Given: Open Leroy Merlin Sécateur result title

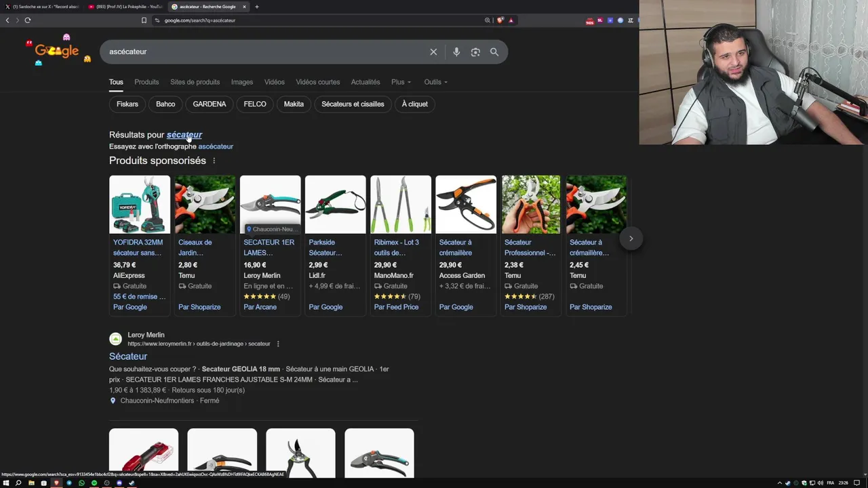Looking at the screenshot, I should coord(128,357).
